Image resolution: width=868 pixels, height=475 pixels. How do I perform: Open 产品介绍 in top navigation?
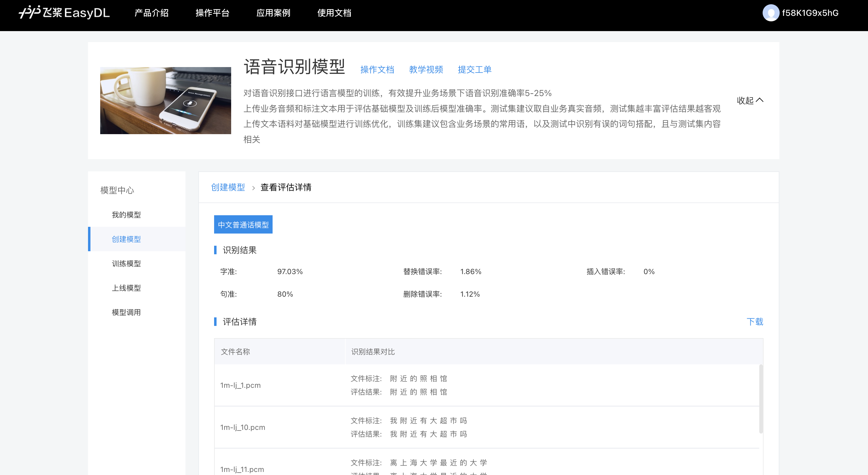pos(151,13)
